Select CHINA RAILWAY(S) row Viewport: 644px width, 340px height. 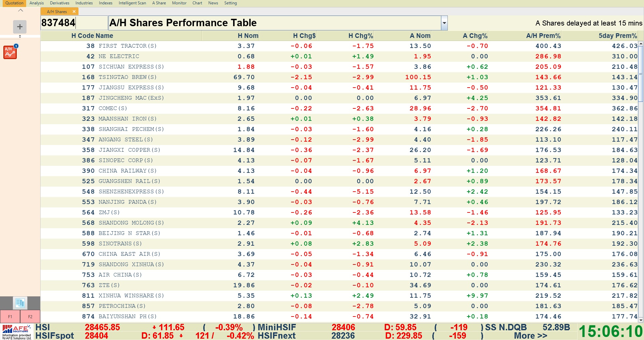point(339,171)
